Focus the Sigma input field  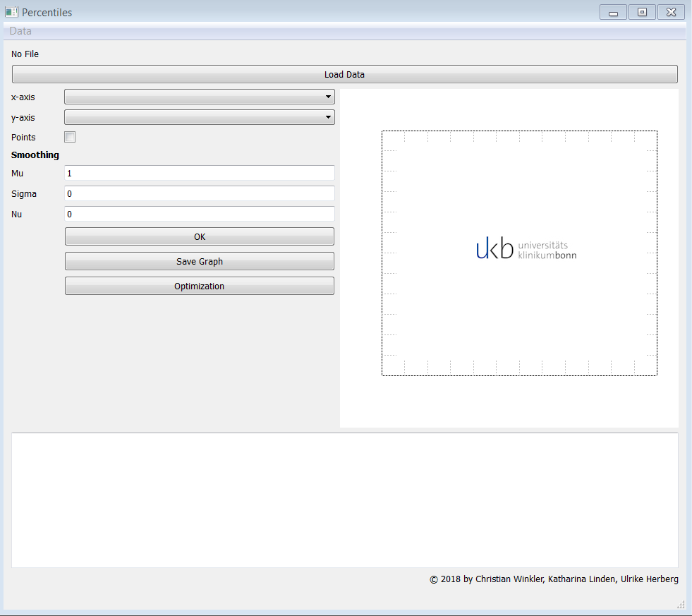click(x=200, y=193)
